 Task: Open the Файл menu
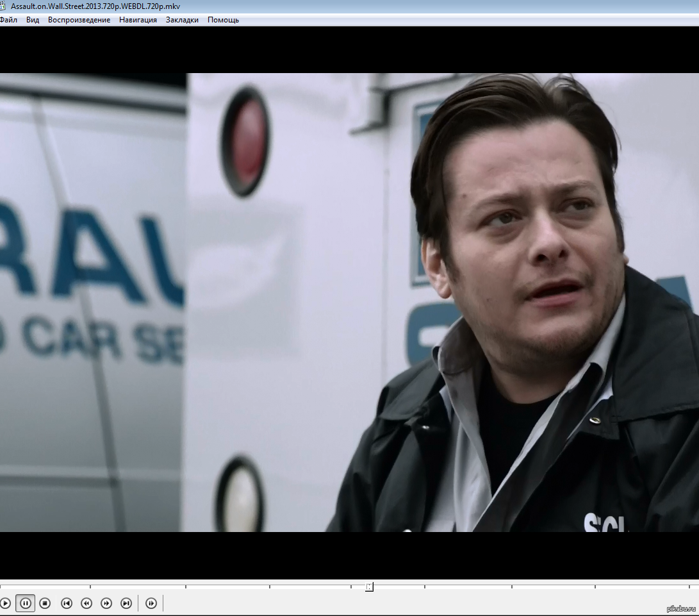(8, 20)
